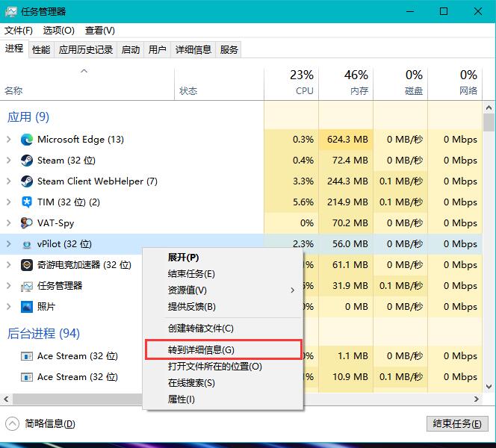This screenshot has height=448, width=496.
Task: Expand the VAT-Spy process entry
Action: click(9, 223)
